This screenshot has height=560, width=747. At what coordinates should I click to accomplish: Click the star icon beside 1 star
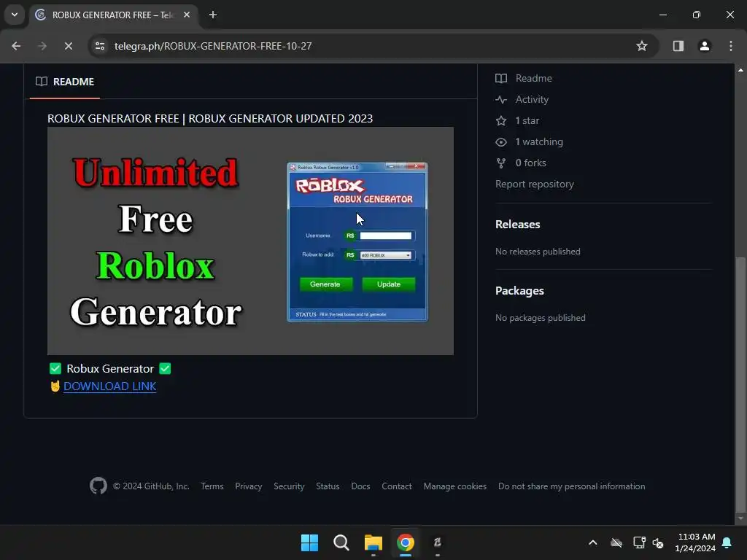[x=501, y=121]
